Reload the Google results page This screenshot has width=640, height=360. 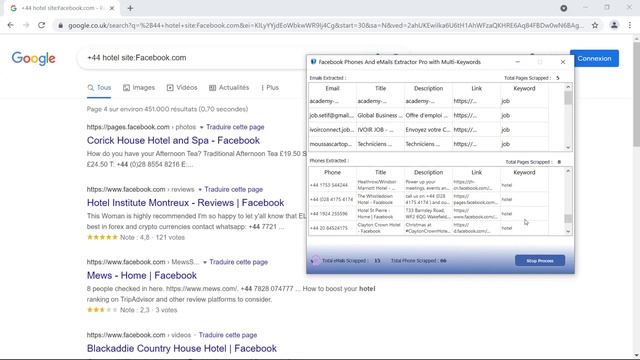[x=42, y=25]
